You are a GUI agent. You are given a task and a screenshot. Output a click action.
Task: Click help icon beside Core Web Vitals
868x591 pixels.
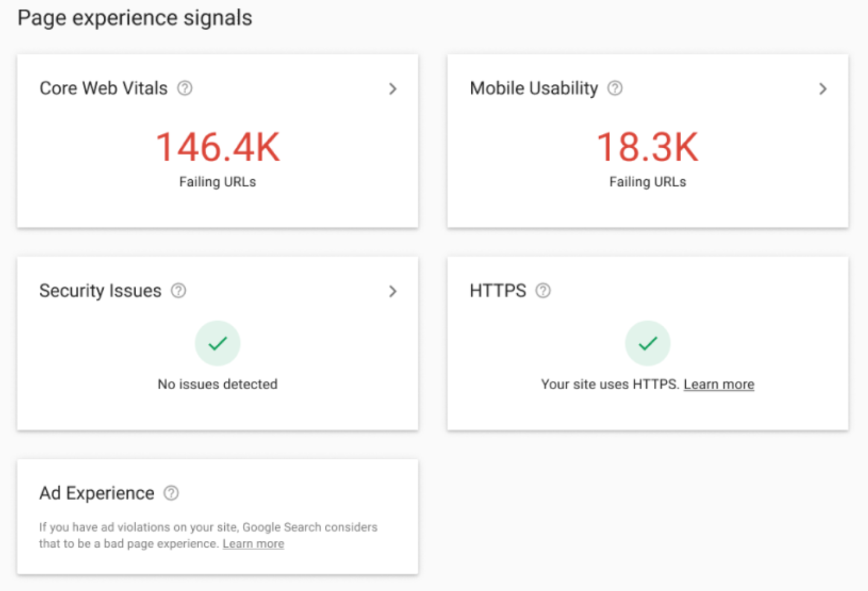click(185, 89)
